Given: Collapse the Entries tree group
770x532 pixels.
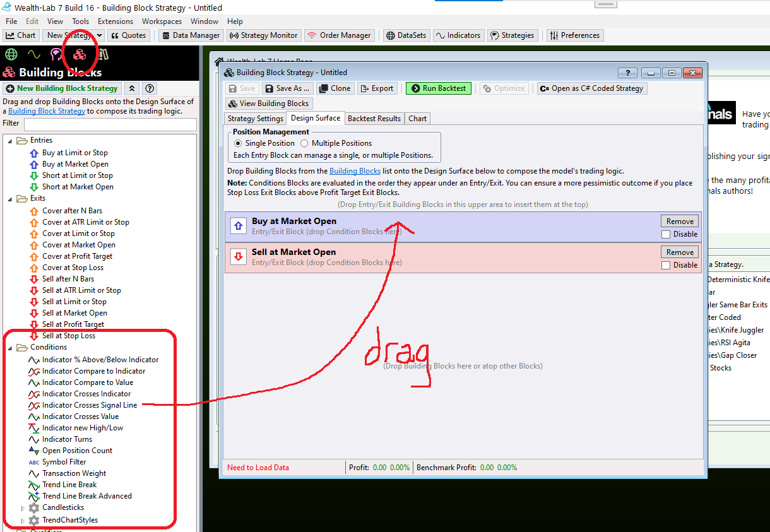Looking at the screenshot, I should (x=10, y=140).
